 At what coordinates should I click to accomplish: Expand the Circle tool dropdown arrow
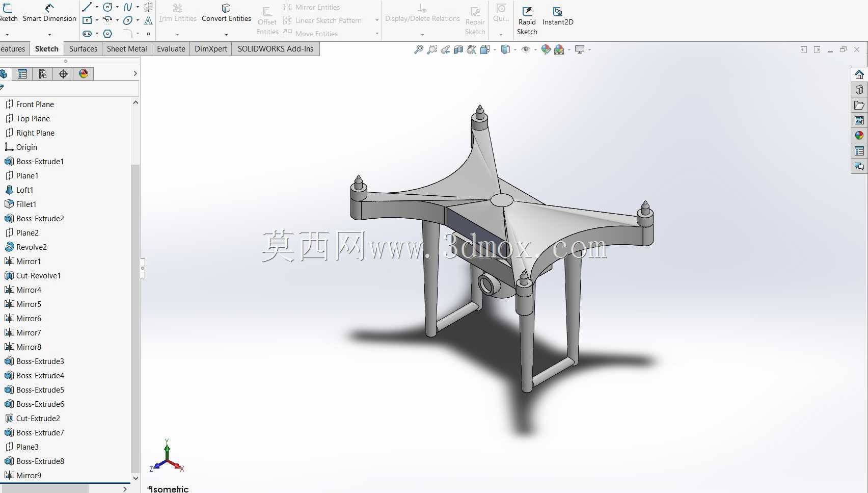coord(117,7)
